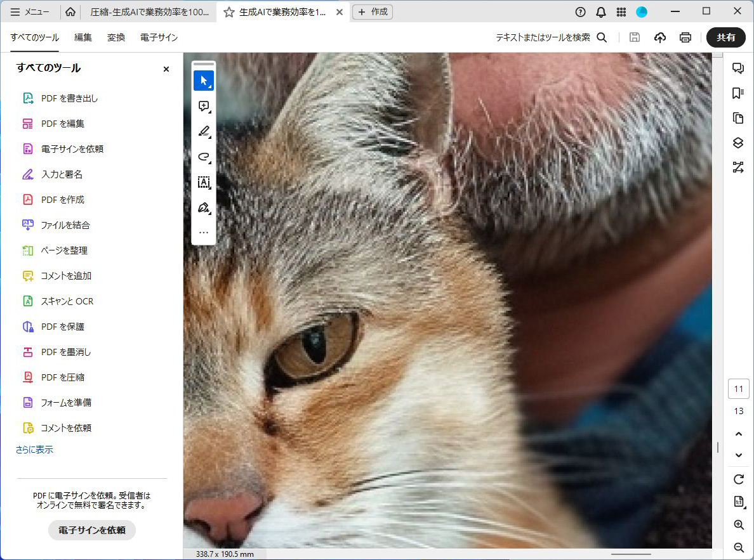This screenshot has height=560, width=754.
Task: Select the arrow selection tool
Action: 203,81
